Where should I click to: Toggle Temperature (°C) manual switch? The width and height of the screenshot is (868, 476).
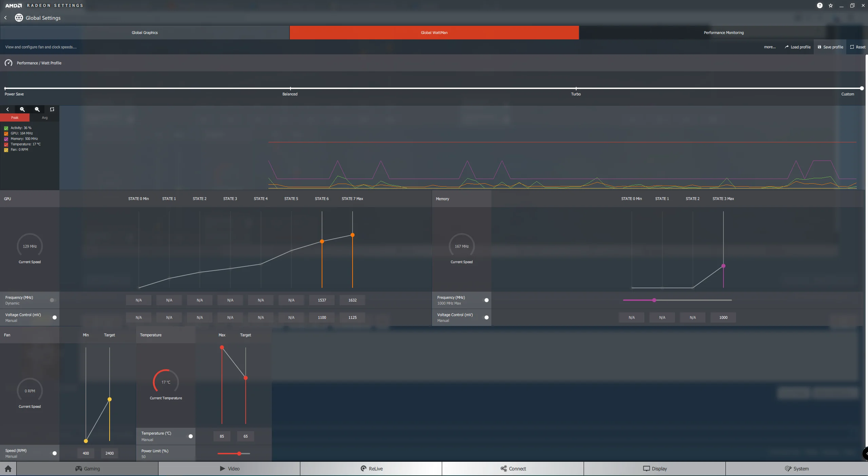click(190, 436)
